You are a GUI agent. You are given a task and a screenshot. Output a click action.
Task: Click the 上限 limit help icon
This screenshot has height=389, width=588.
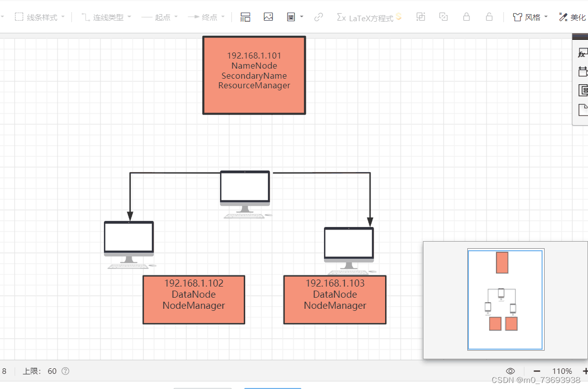click(x=65, y=371)
